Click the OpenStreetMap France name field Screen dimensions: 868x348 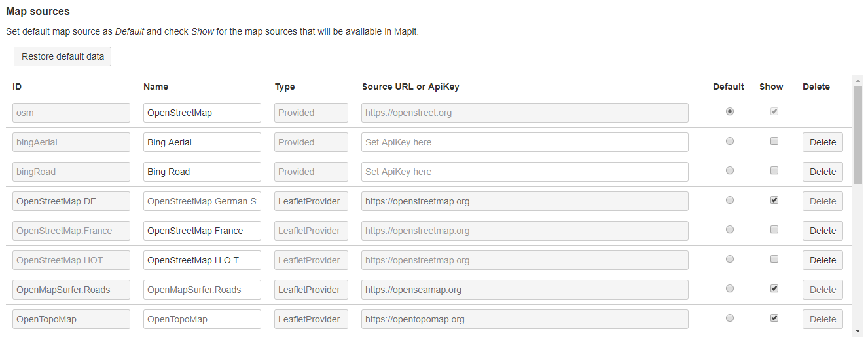pyautogui.click(x=202, y=231)
